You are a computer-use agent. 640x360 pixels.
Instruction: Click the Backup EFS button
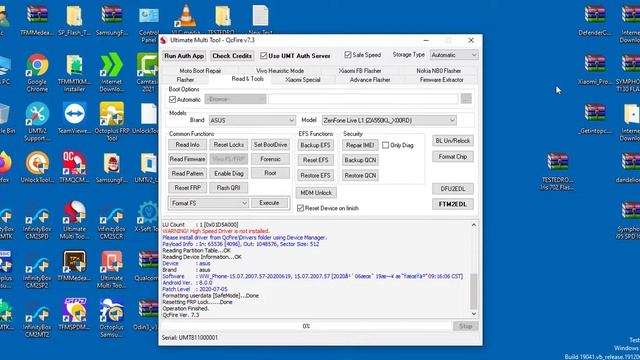315,145
